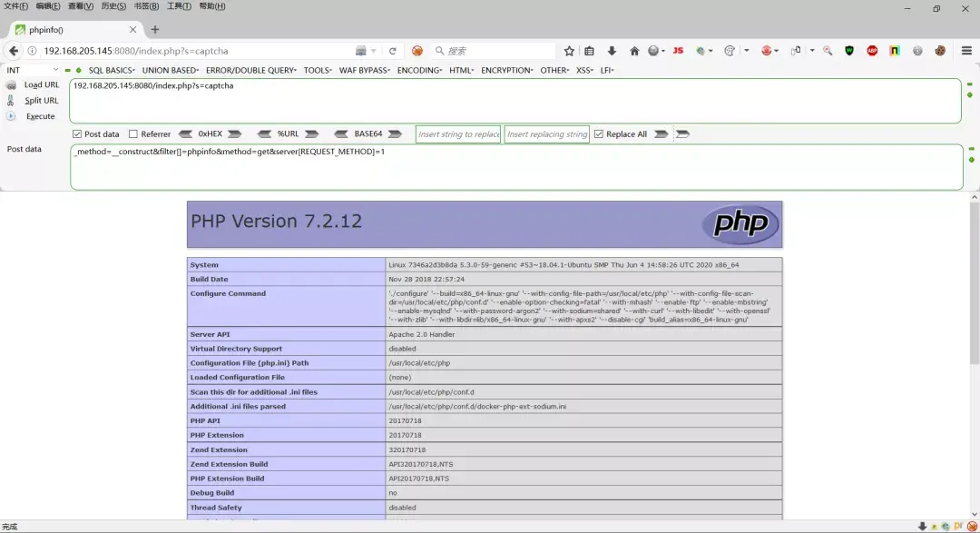
Task: Open the cookie manager icon
Action: [x=940, y=51]
